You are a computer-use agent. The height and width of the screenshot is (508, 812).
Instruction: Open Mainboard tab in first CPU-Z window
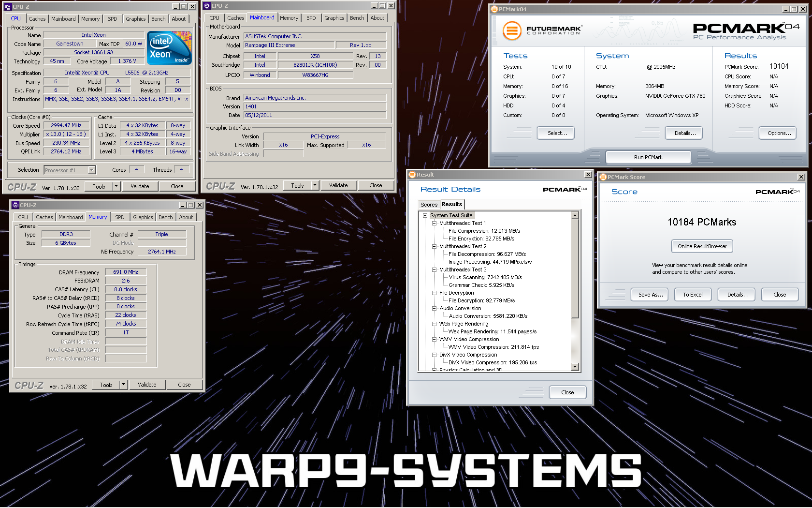[x=63, y=19]
